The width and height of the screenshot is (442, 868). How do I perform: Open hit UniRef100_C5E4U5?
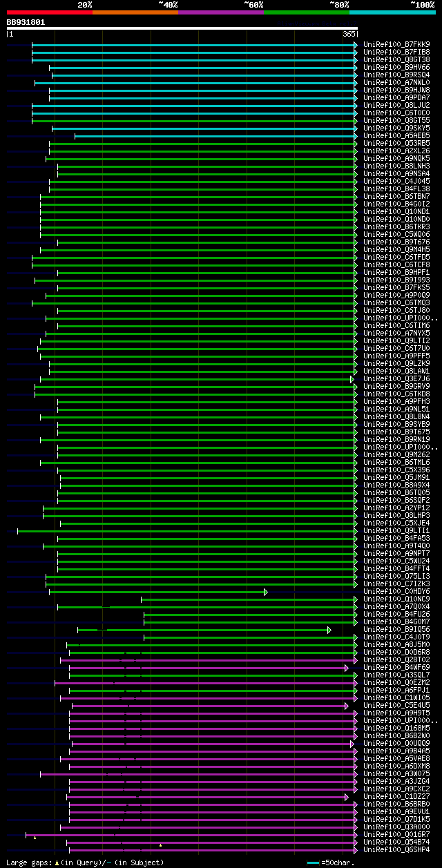[396, 706]
